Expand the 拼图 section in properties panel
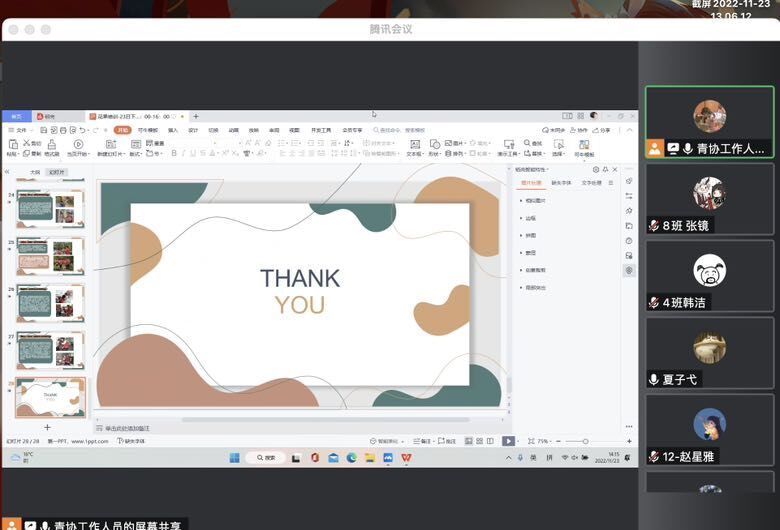The width and height of the screenshot is (780, 530). 530,235
